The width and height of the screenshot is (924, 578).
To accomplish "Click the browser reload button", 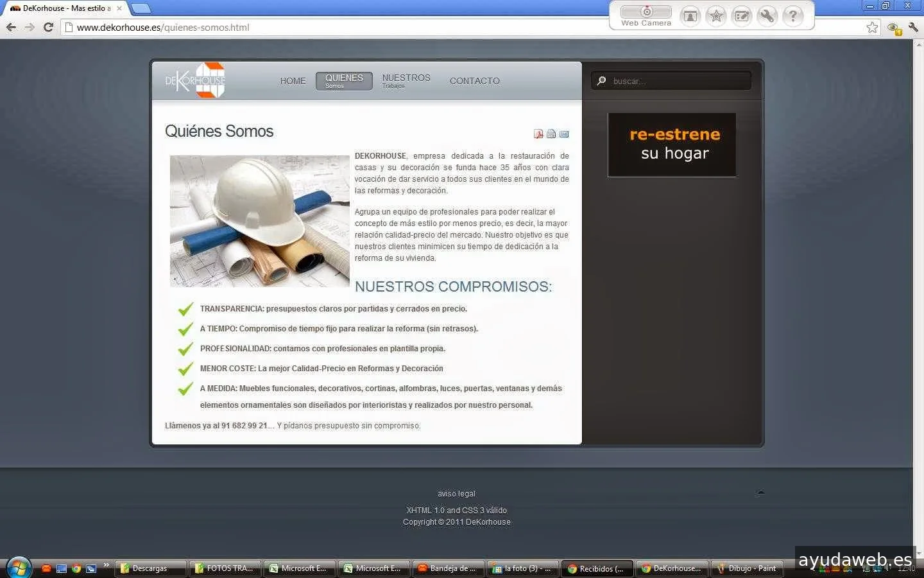I will [x=48, y=27].
